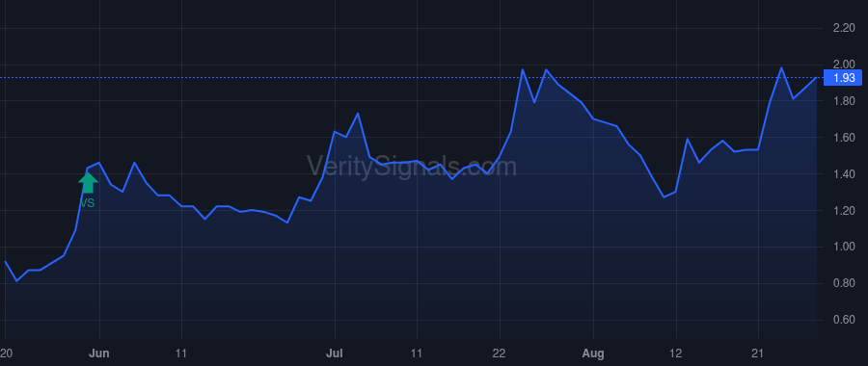868x366 pixels.
Task: Click the 0.60 price axis label
Action: point(844,320)
